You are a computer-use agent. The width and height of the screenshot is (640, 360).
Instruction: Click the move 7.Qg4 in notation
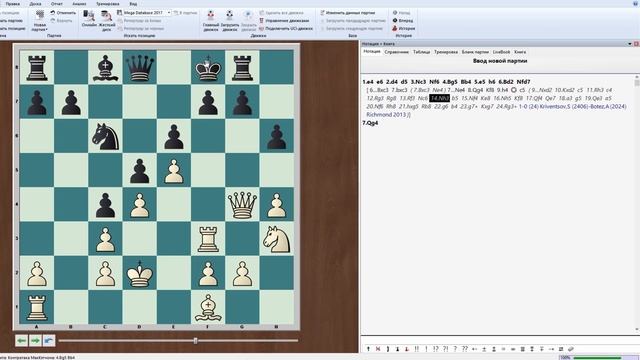click(370, 123)
